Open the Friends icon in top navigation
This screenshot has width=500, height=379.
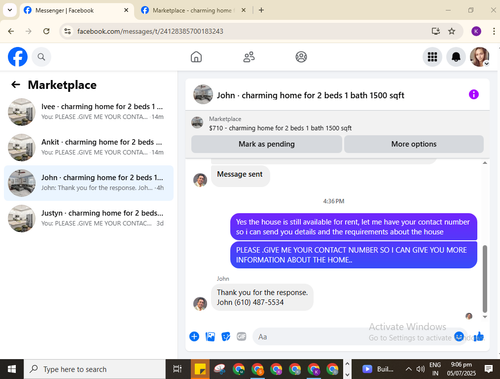click(x=249, y=57)
